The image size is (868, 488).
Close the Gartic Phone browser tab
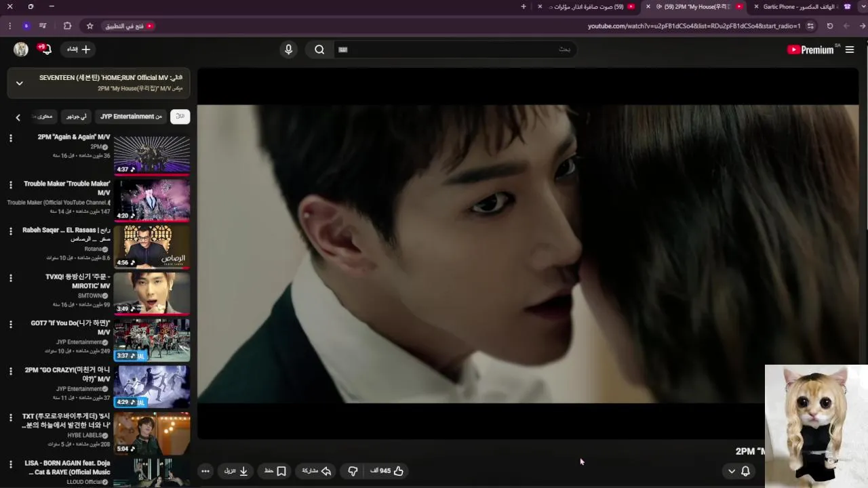click(x=756, y=7)
